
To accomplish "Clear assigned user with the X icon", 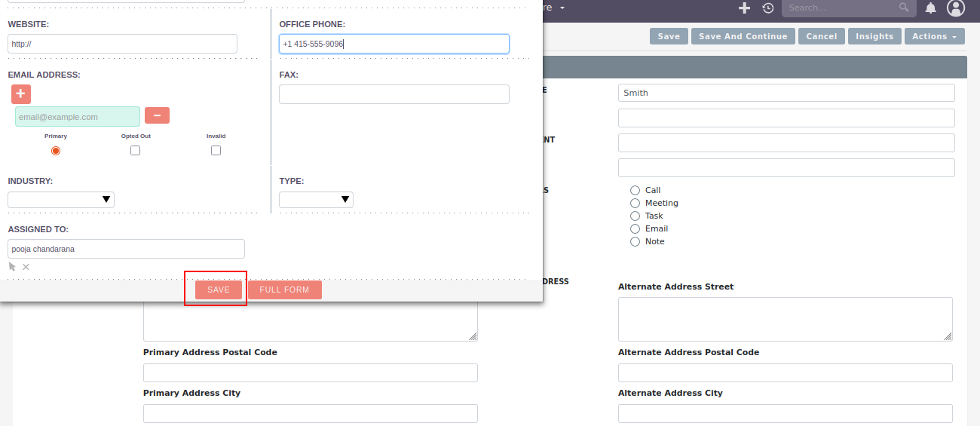I will (x=26, y=267).
